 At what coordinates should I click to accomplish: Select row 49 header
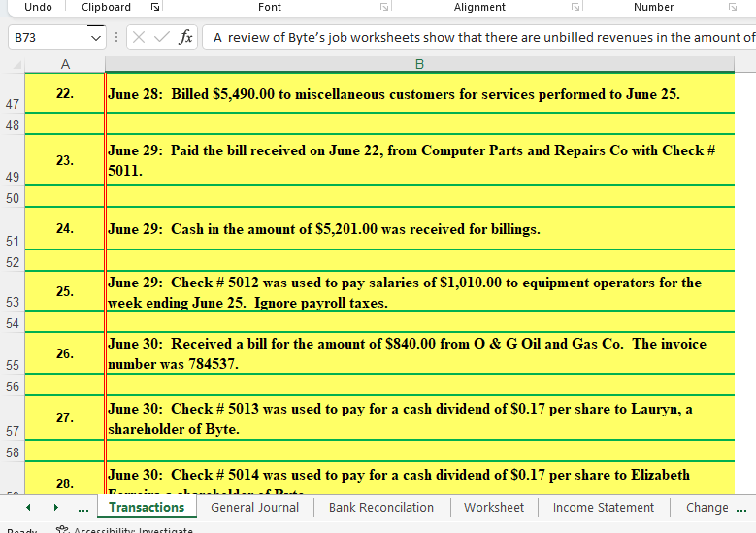tap(13, 160)
